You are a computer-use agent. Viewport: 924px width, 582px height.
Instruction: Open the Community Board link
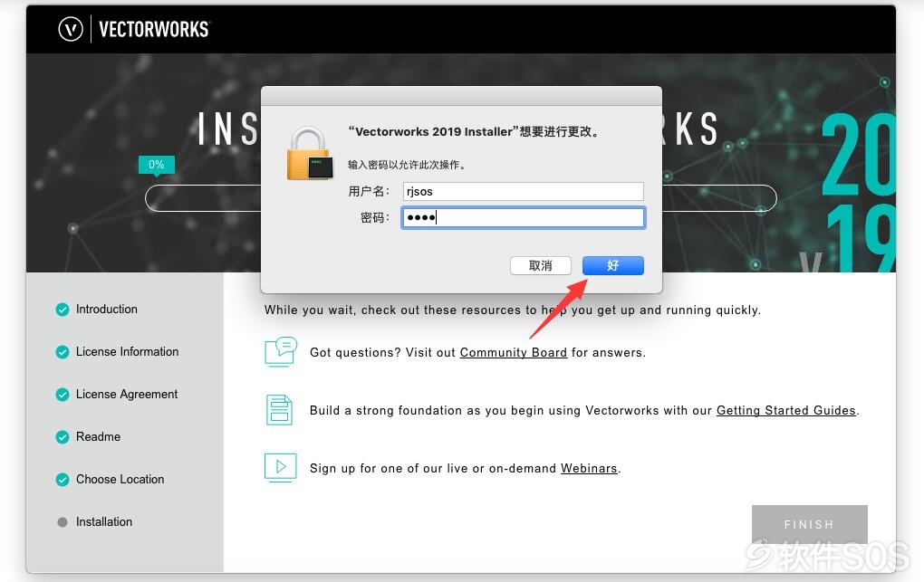[514, 352]
